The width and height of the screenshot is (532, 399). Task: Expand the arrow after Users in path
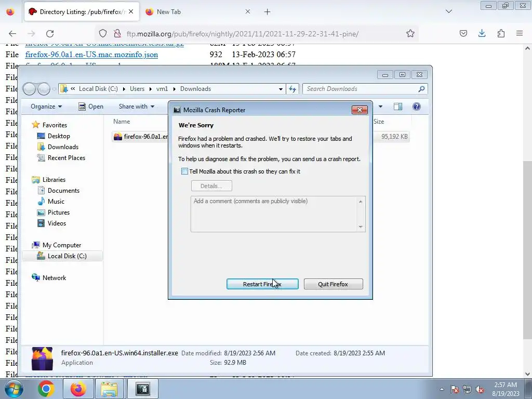[x=150, y=89]
